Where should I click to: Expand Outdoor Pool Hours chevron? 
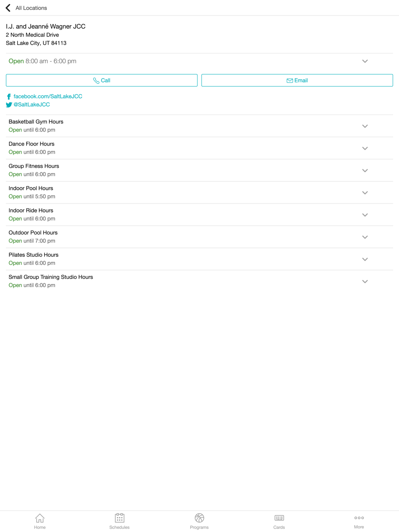point(365,237)
